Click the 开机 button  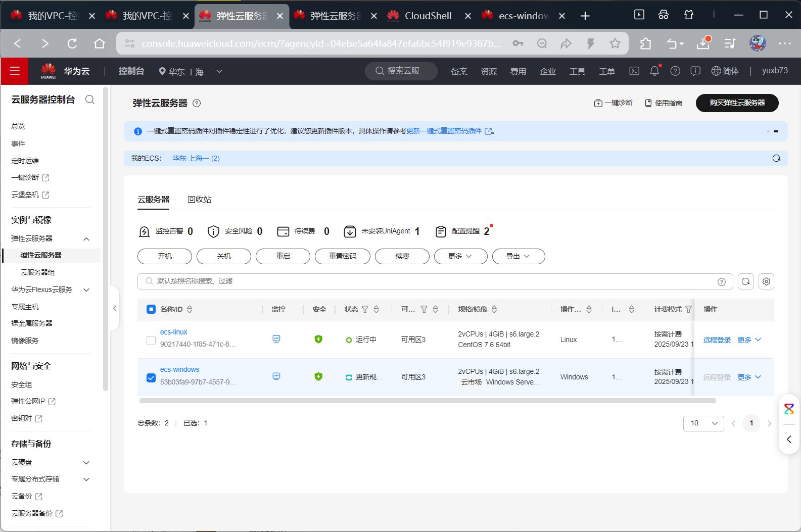[x=165, y=256]
